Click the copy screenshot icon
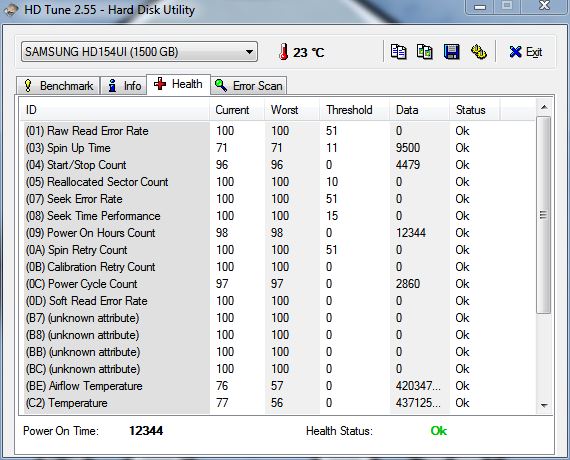570x460 pixels. pos(425,52)
